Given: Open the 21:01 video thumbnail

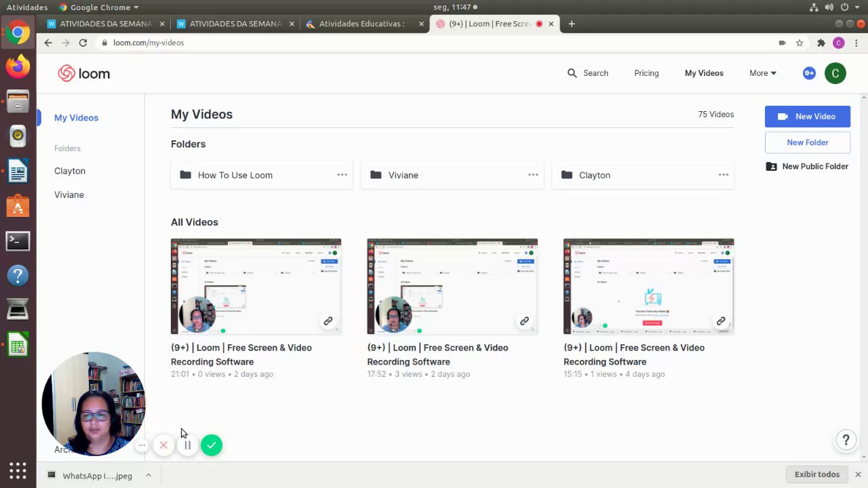Looking at the screenshot, I should 256,287.
